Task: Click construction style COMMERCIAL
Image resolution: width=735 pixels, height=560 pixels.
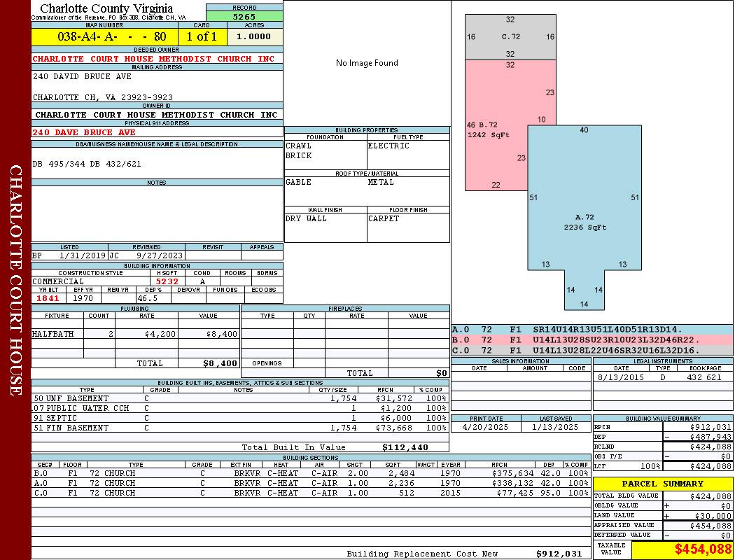Action: tap(58, 281)
